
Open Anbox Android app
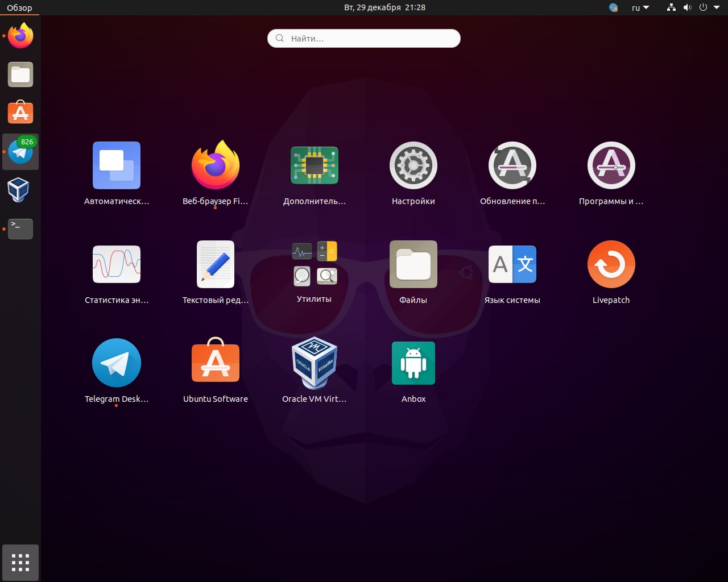tap(413, 371)
